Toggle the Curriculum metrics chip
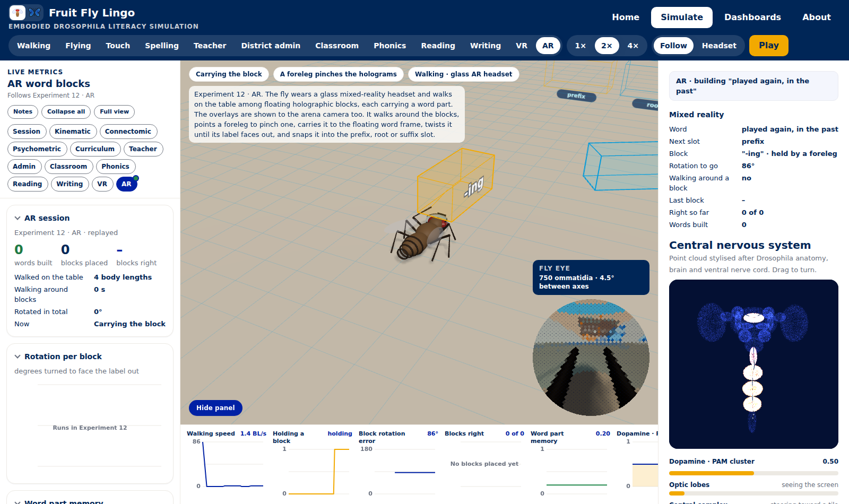 pyautogui.click(x=95, y=149)
